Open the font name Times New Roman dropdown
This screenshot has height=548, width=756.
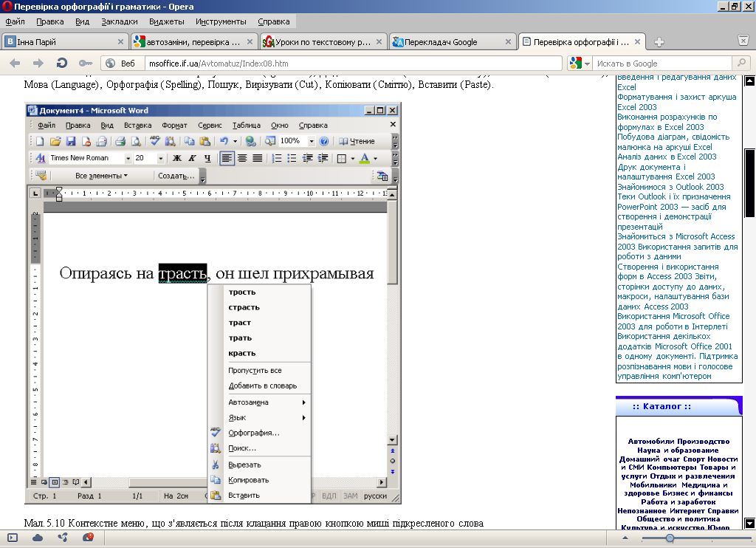pyautogui.click(x=128, y=158)
